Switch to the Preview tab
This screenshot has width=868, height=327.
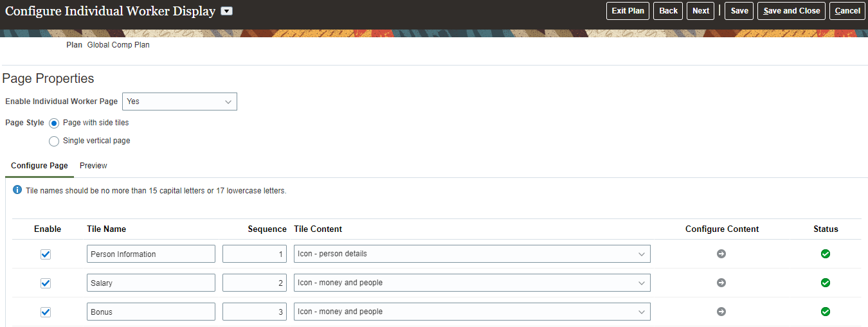coord(93,166)
